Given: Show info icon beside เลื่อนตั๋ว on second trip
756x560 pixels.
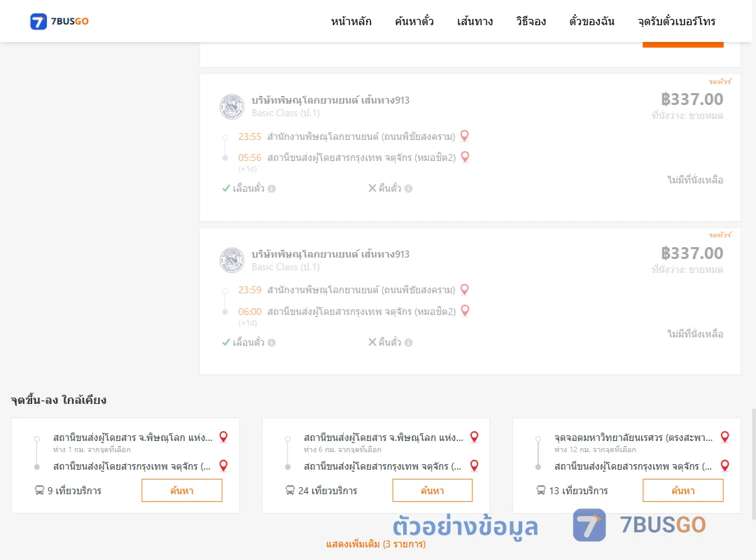Looking at the screenshot, I should (272, 342).
